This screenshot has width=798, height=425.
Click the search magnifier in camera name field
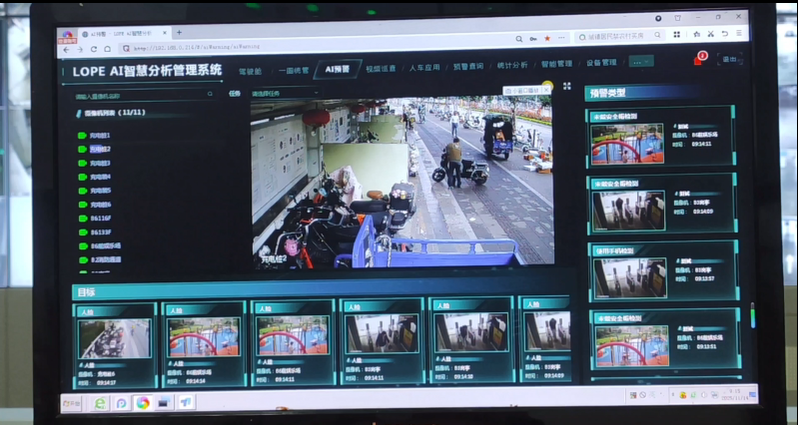pyautogui.click(x=210, y=95)
